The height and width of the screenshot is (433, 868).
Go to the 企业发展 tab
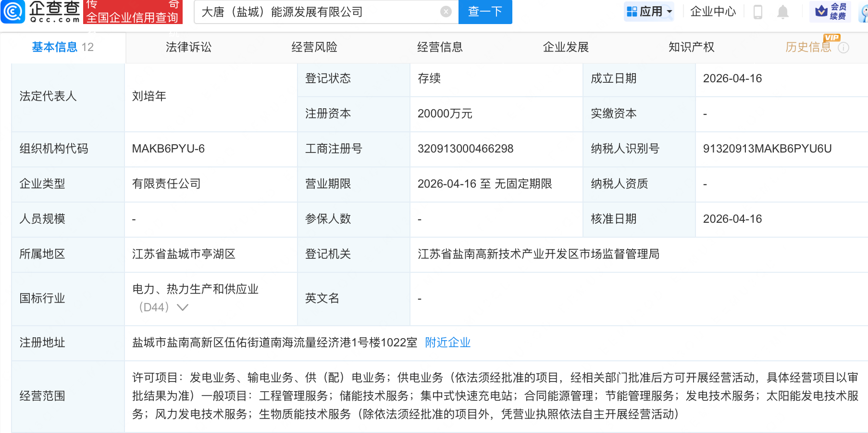pos(566,47)
